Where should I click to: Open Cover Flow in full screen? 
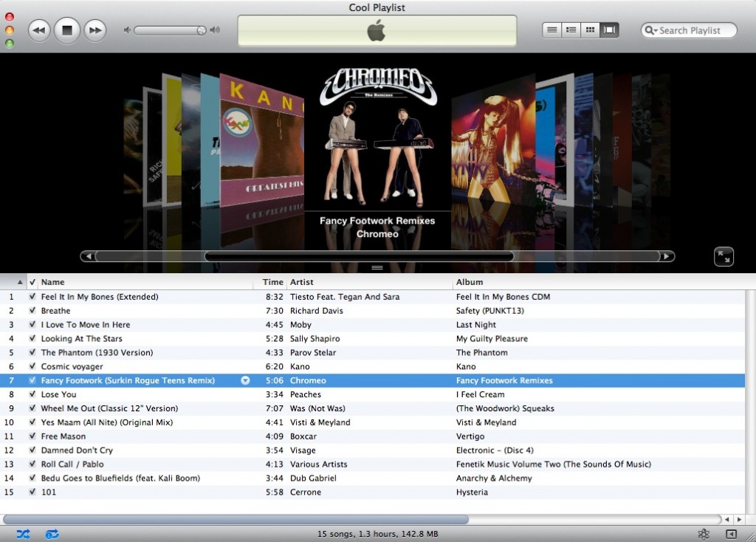(x=724, y=256)
